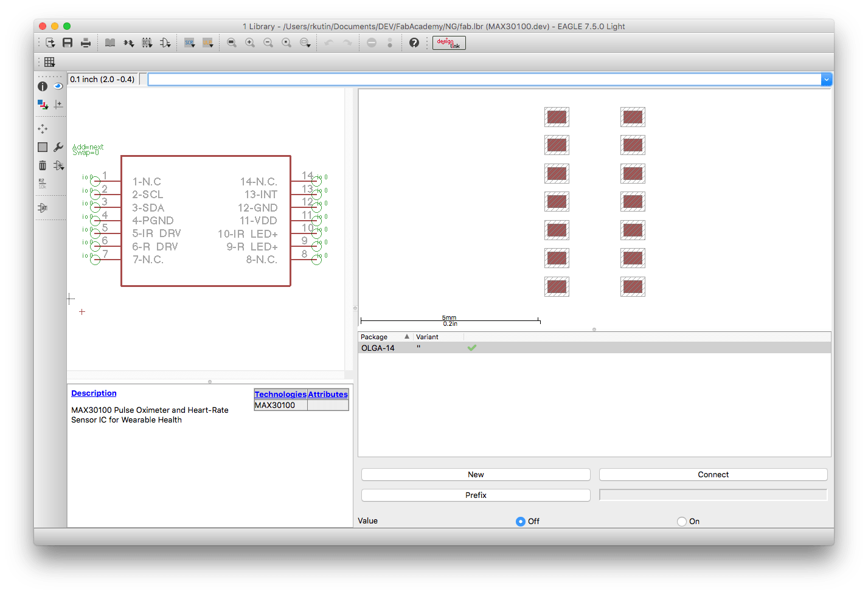The image size is (868, 594).
Task: Click the 3-SDA pin label
Action: pyautogui.click(x=148, y=208)
